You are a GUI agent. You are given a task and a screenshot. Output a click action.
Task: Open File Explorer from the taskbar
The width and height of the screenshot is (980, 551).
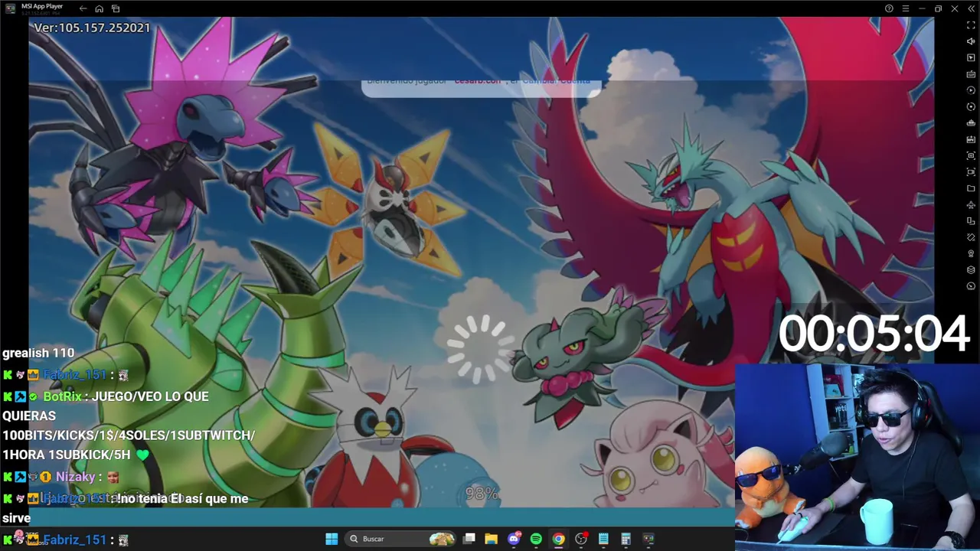click(x=492, y=539)
